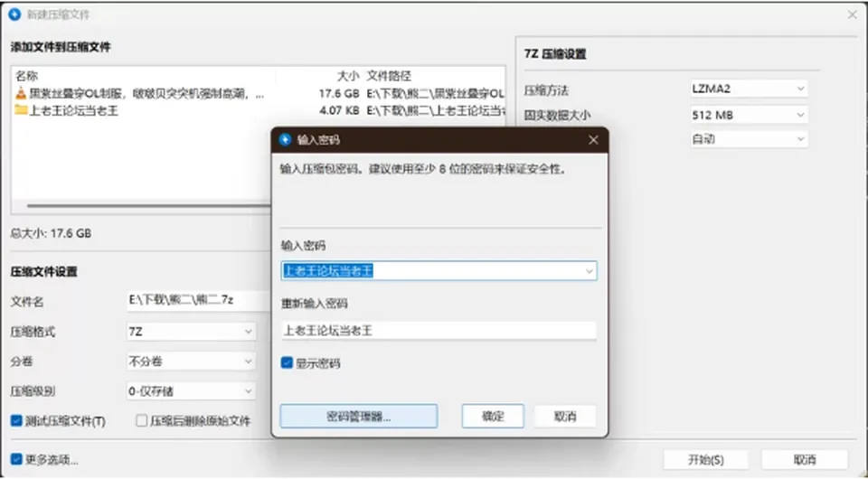Click the 名称 column header

click(26, 76)
